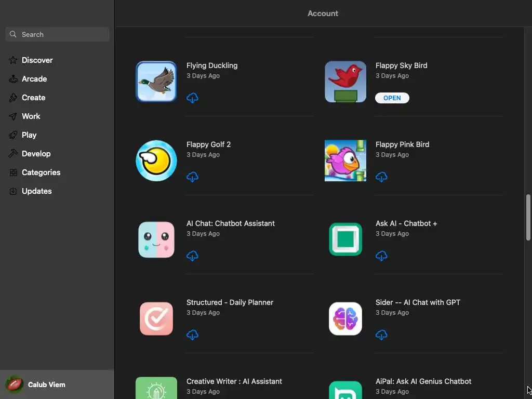Image resolution: width=532 pixels, height=399 pixels.
Task: Click the Structured - Daily Planner app icon
Action: 156,318
